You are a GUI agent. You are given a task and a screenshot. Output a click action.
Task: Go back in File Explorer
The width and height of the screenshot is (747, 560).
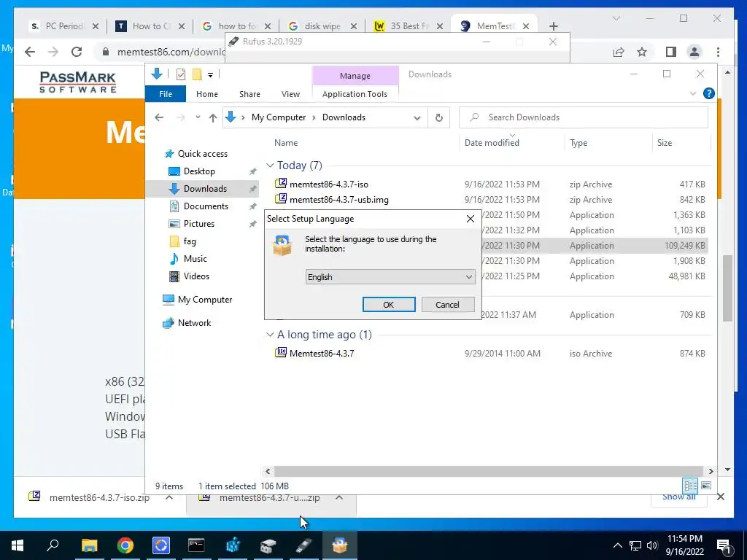pos(159,117)
